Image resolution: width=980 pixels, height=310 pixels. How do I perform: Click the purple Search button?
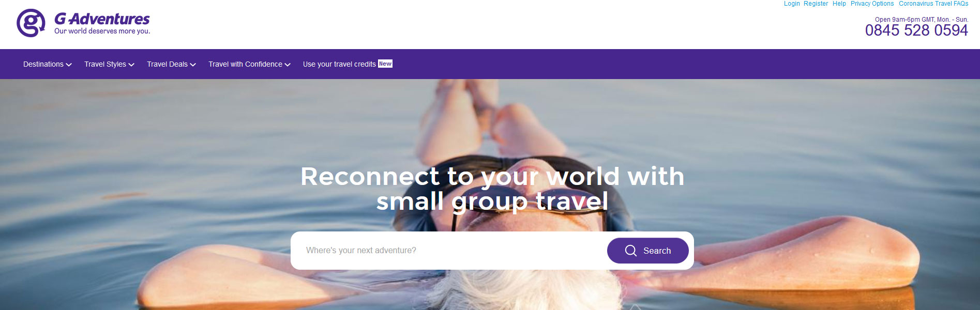tap(647, 251)
